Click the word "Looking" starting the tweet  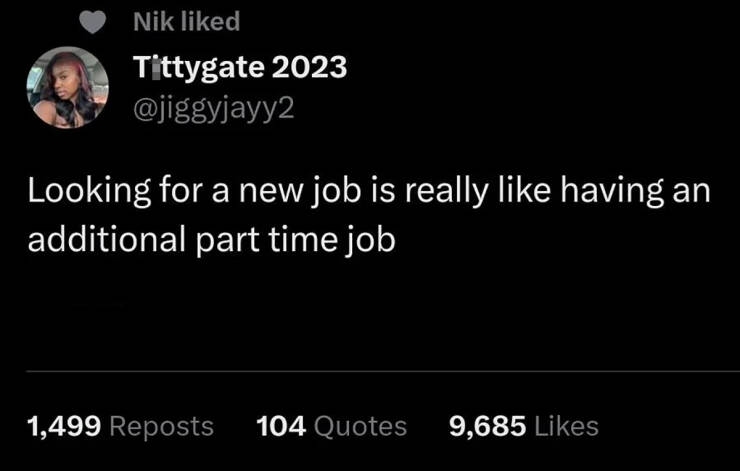(x=88, y=192)
